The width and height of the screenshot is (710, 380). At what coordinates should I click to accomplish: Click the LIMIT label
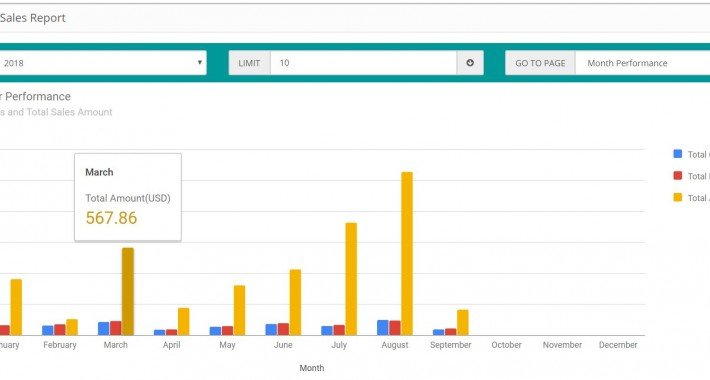249,63
